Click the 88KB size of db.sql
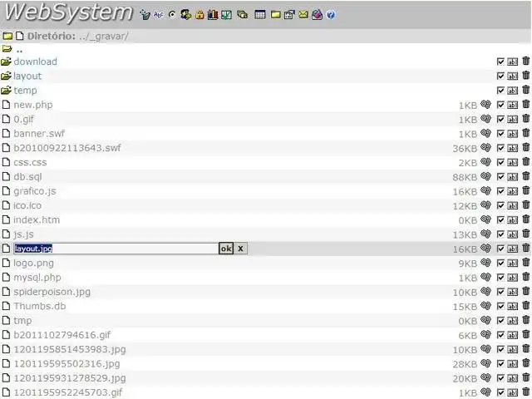532x399 pixels. [x=465, y=177]
